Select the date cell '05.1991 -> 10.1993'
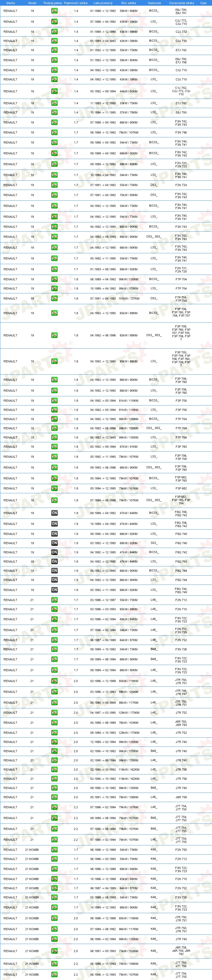The height and width of the screenshot is (980, 212). (x=103, y=797)
